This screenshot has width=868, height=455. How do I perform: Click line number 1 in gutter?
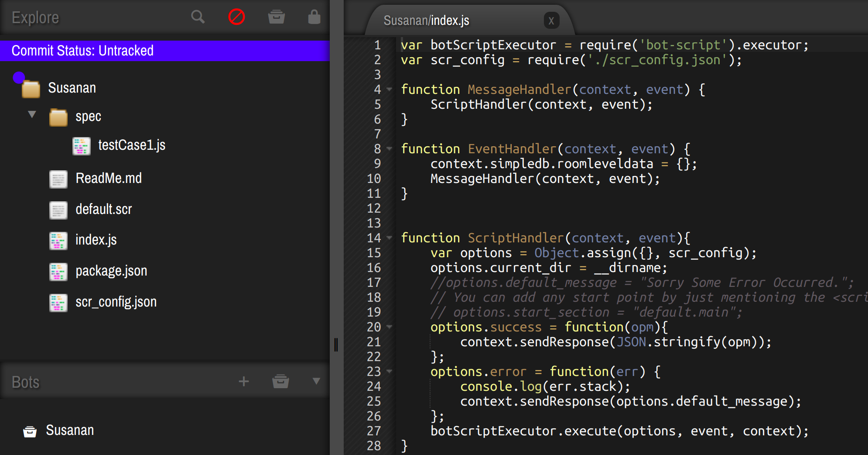(x=377, y=45)
